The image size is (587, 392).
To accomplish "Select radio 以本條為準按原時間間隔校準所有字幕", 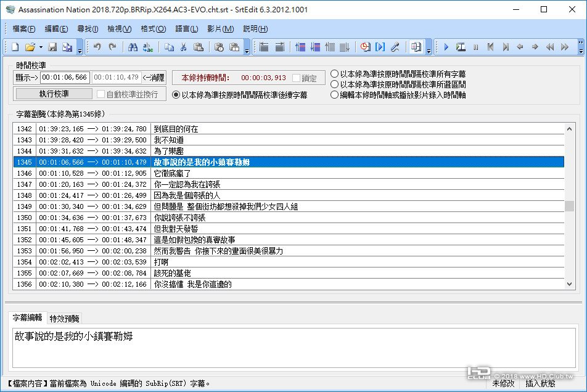I will (335, 74).
